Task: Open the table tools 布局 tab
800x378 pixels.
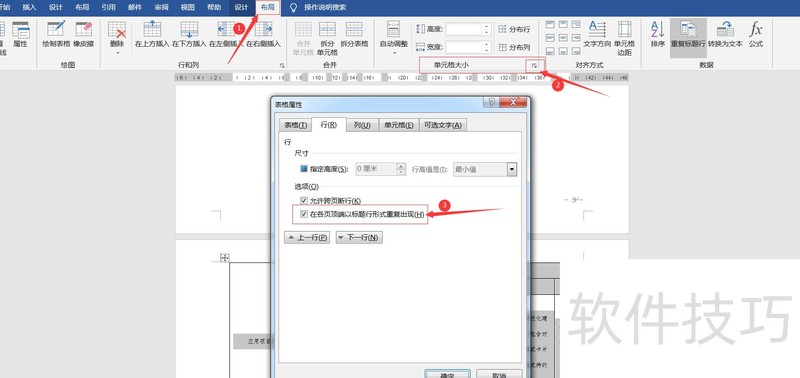Action: pyautogui.click(x=268, y=8)
